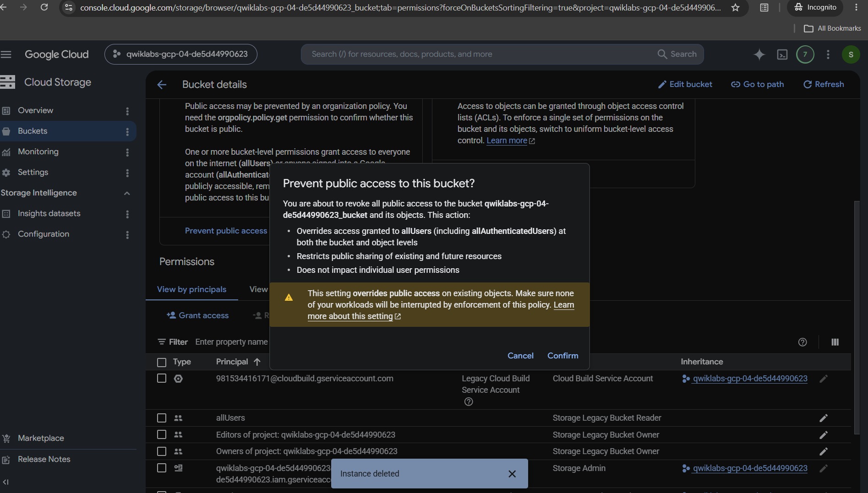Switch to View by principals tab
868x493 pixels.
tap(191, 289)
